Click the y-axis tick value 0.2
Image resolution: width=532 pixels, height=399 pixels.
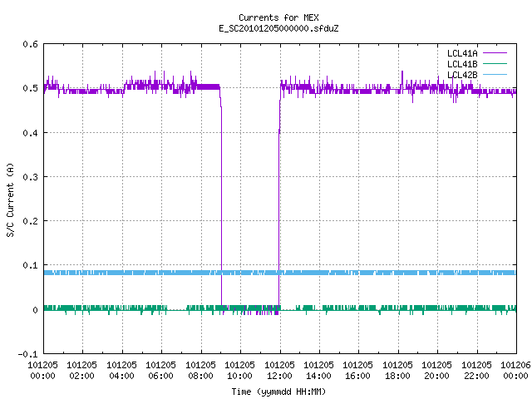click(30, 221)
